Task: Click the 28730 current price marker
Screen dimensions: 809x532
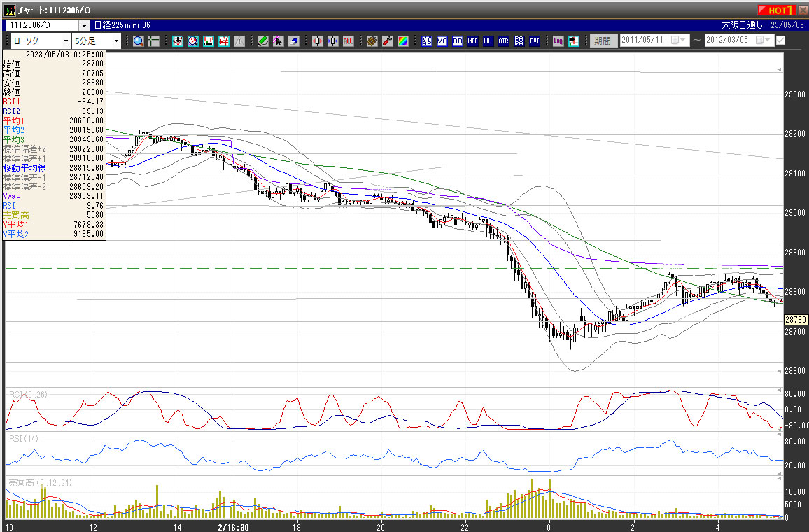Action: pyautogui.click(x=796, y=320)
